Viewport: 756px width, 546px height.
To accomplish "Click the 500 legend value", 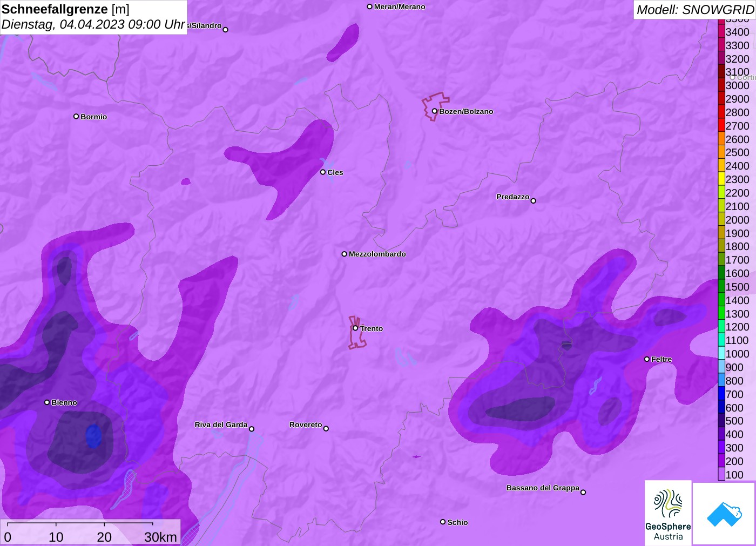I will click(734, 421).
